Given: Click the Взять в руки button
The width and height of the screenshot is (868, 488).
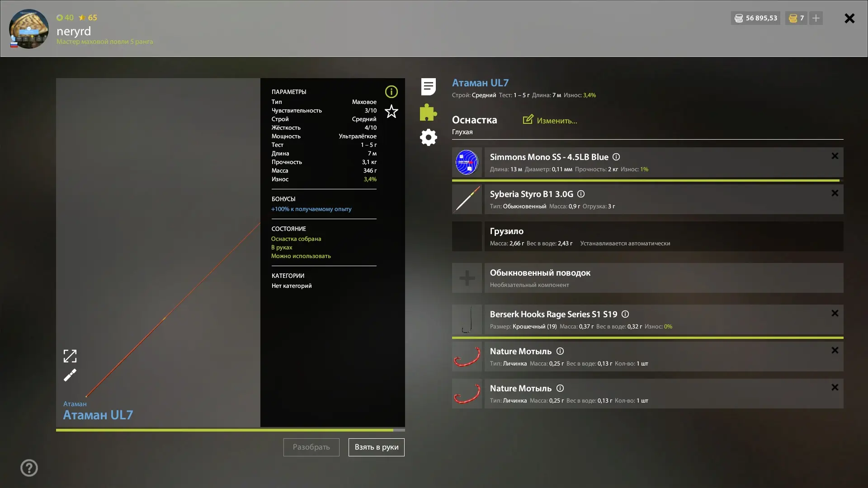Looking at the screenshot, I should (x=377, y=447).
